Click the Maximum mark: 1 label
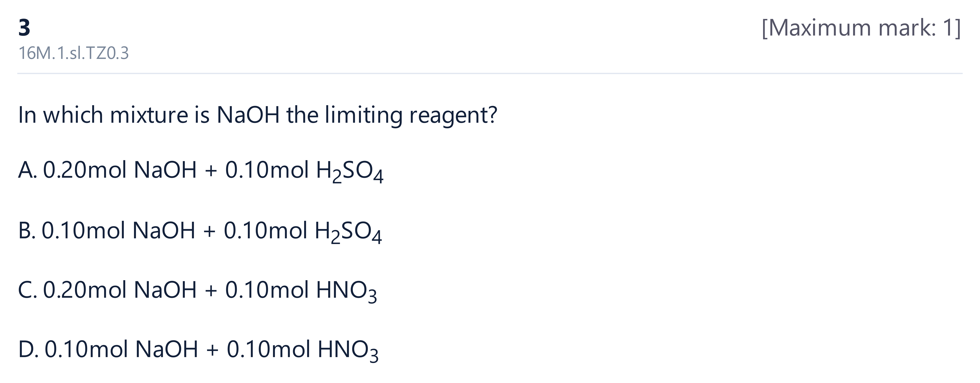Image resolution: width=980 pixels, height=383 pixels. (x=861, y=28)
